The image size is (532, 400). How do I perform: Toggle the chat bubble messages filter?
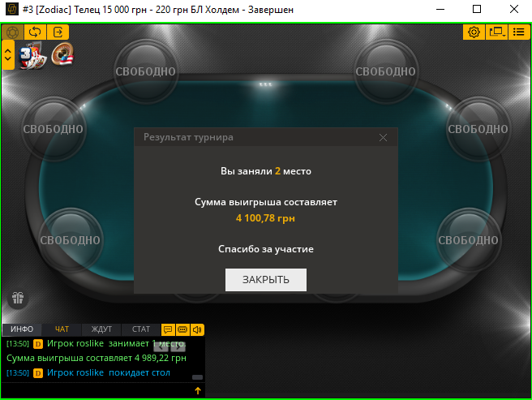[168, 329]
